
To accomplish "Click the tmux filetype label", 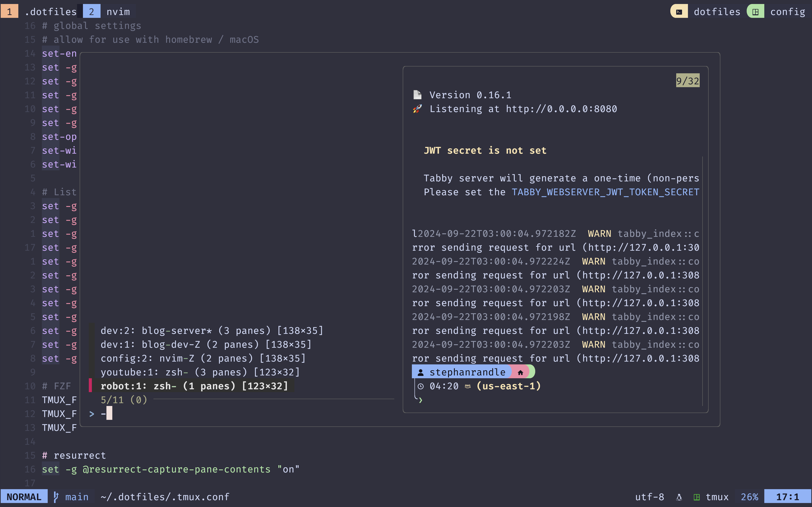I will click(717, 497).
